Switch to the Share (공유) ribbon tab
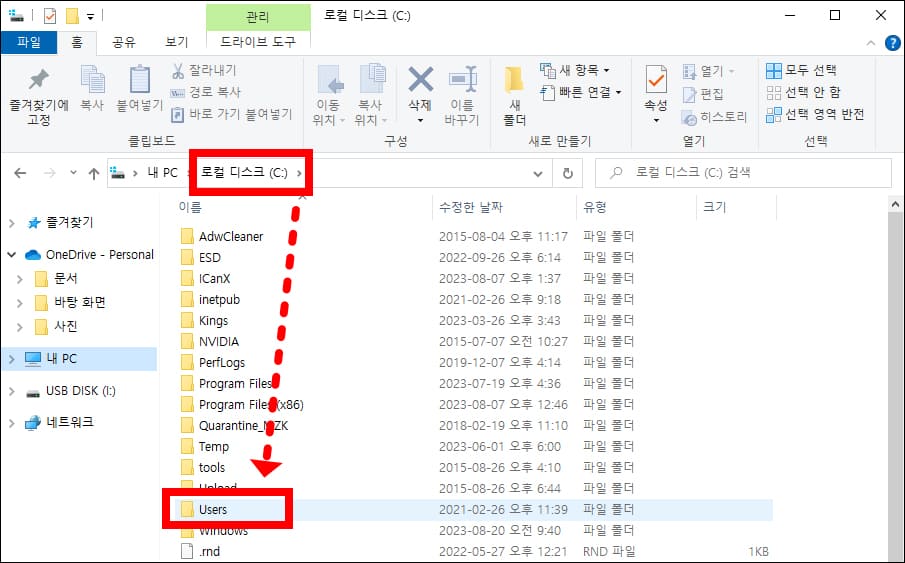Screen dimensions: 905x563 124,42
